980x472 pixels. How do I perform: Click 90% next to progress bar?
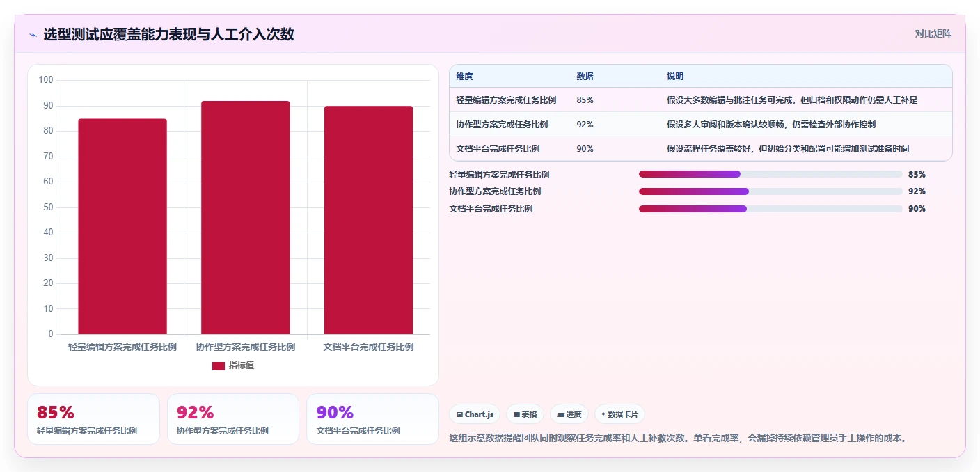[x=917, y=209]
